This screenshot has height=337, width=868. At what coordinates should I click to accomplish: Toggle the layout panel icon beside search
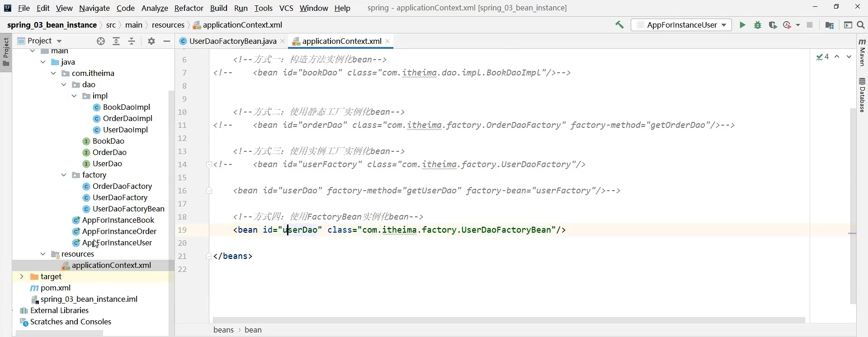(x=848, y=25)
